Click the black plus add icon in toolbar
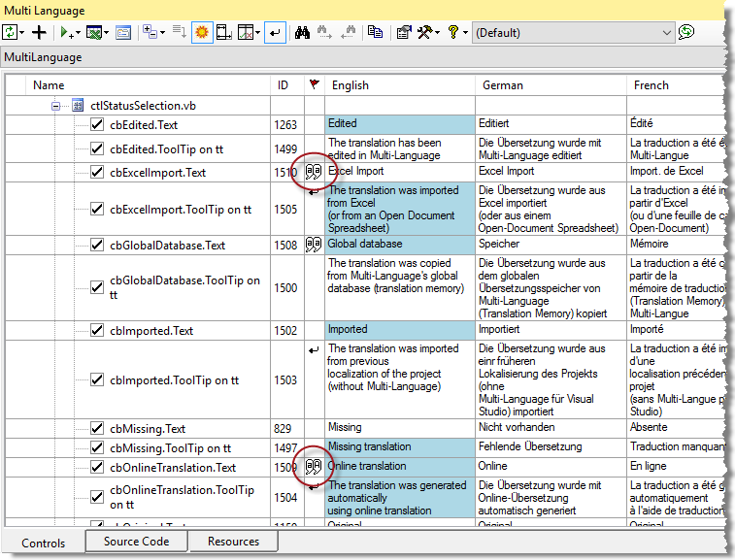 [40, 32]
